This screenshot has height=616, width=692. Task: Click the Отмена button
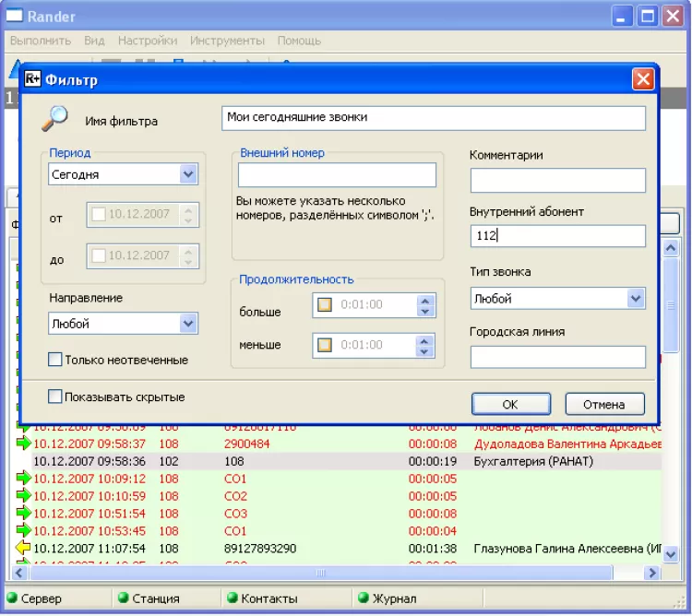click(x=604, y=404)
